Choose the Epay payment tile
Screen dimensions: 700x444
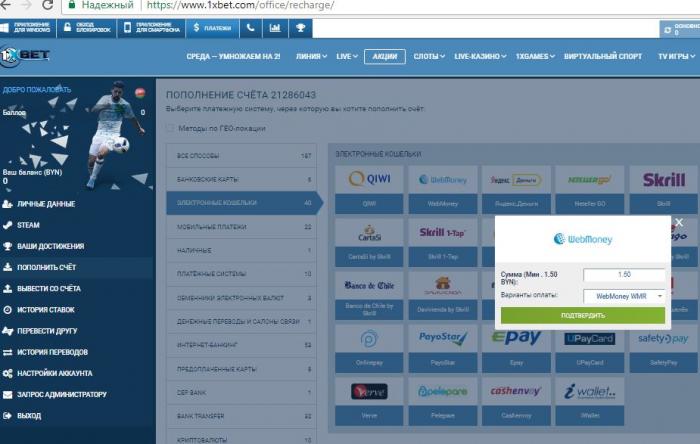coord(516,351)
